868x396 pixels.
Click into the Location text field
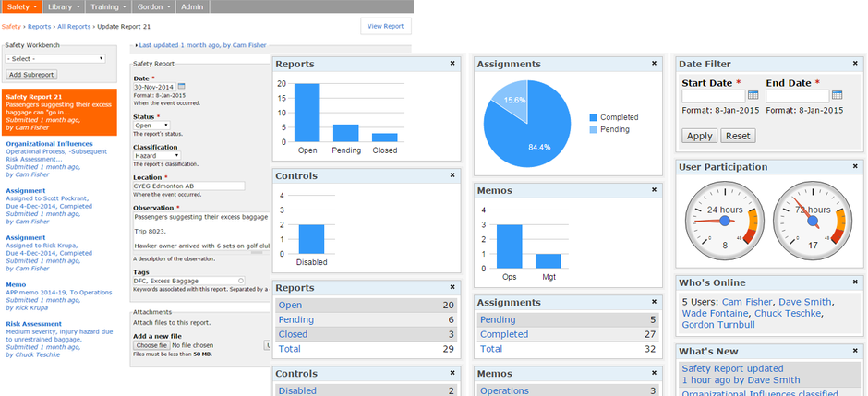pos(188,186)
